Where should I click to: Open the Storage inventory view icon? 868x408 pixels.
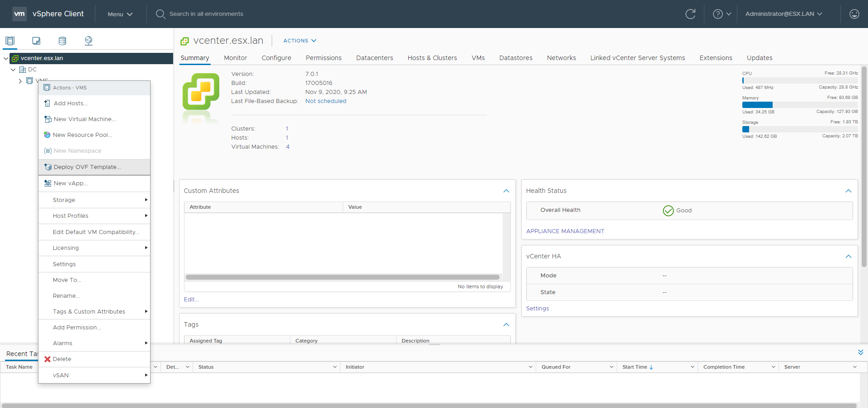62,41
